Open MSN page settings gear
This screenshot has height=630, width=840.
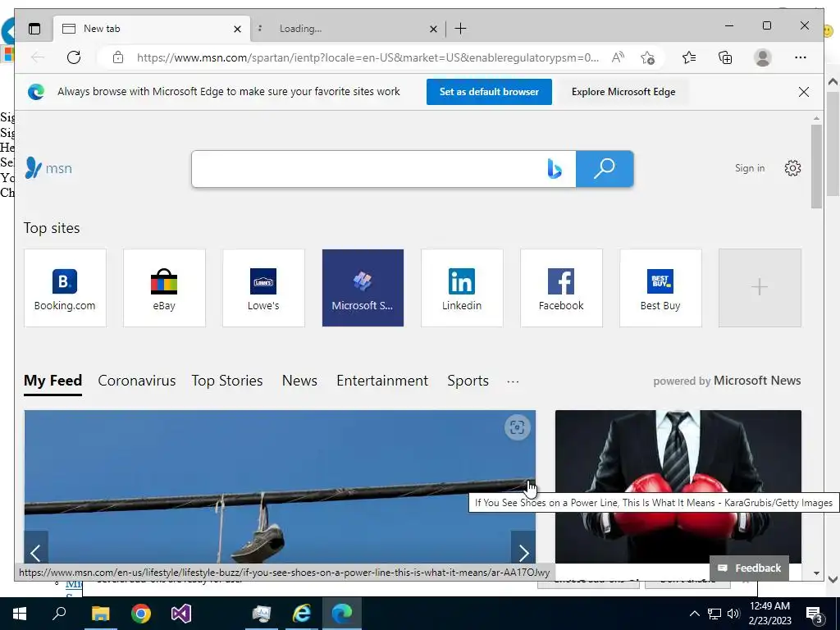(x=792, y=168)
